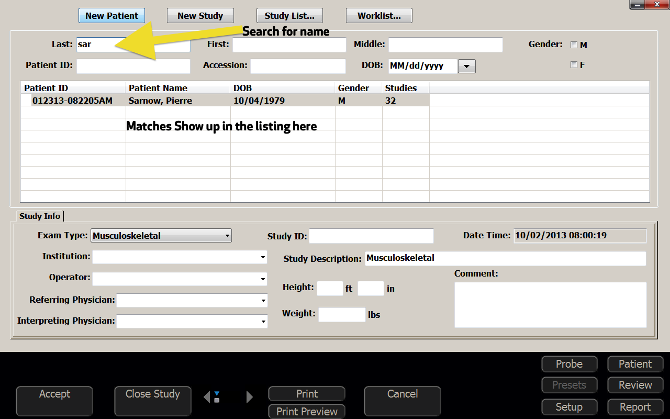Open the Report screen
This screenshot has height=419, width=670.
(635, 407)
